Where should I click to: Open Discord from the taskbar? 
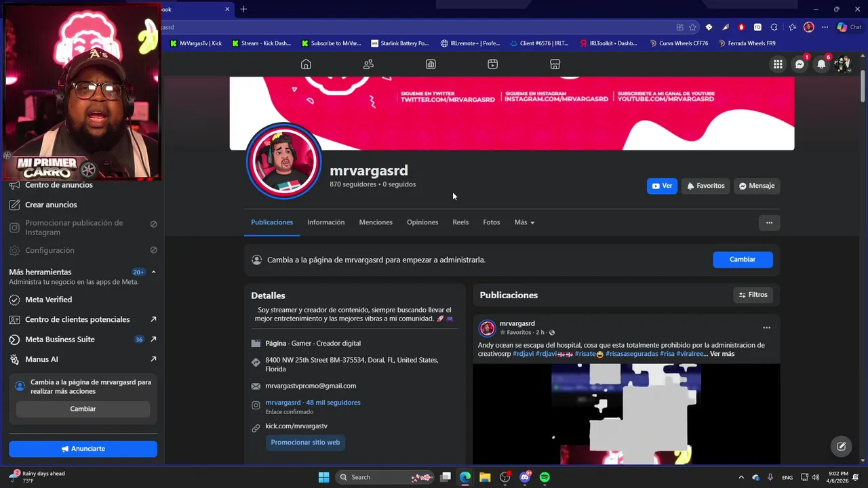[x=525, y=477]
